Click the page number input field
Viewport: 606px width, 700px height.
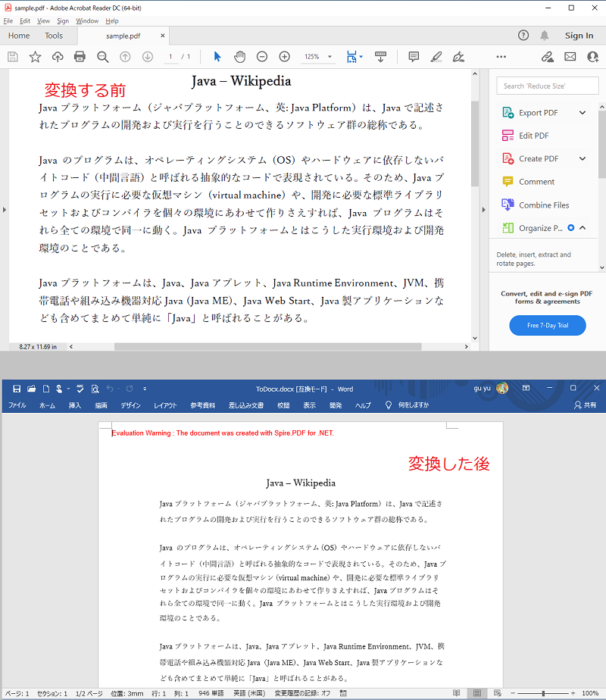click(x=170, y=57)
